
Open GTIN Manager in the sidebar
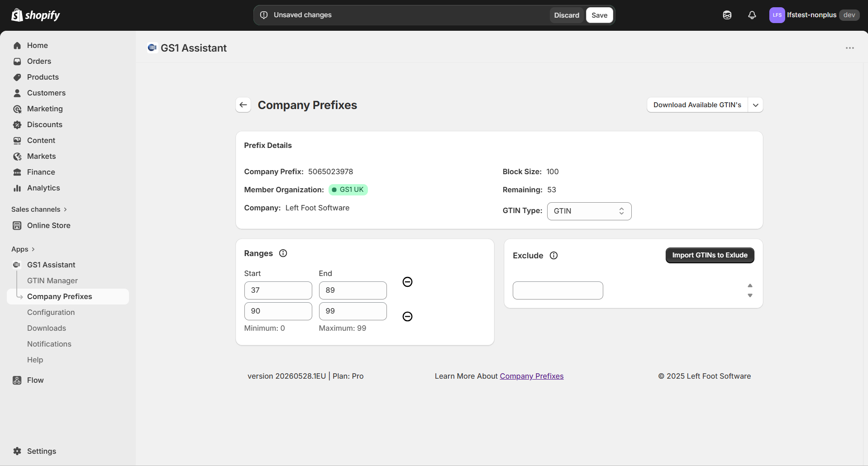coord(52,281)
